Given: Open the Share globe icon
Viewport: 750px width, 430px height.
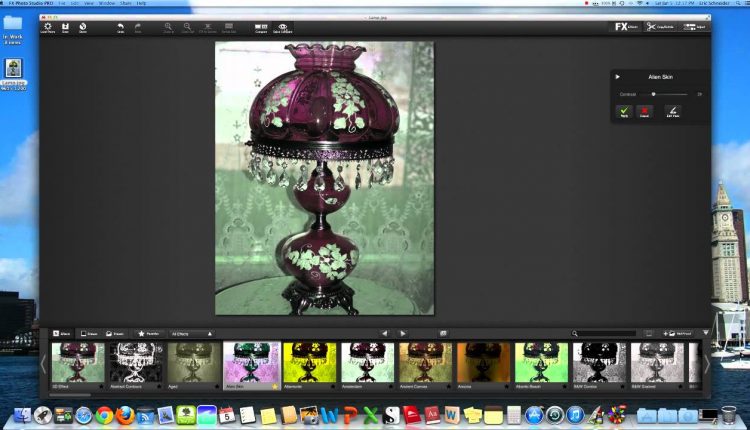Looking at the screenshot, I should click(x=83, y=28).
